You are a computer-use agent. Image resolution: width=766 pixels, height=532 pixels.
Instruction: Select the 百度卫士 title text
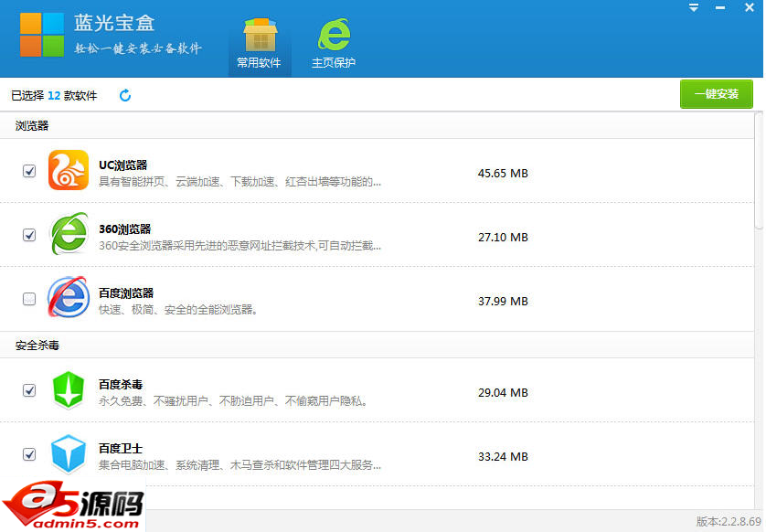pos(121,449)
